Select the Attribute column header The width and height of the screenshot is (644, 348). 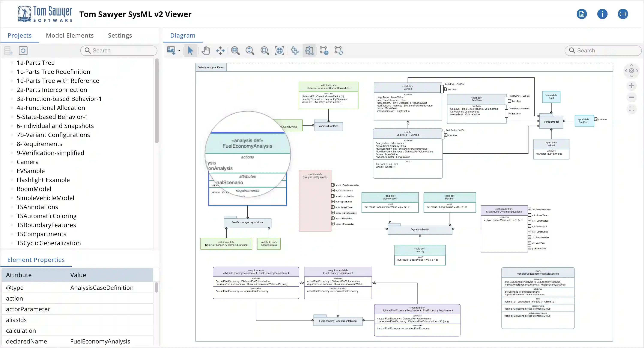click(19, 275)
